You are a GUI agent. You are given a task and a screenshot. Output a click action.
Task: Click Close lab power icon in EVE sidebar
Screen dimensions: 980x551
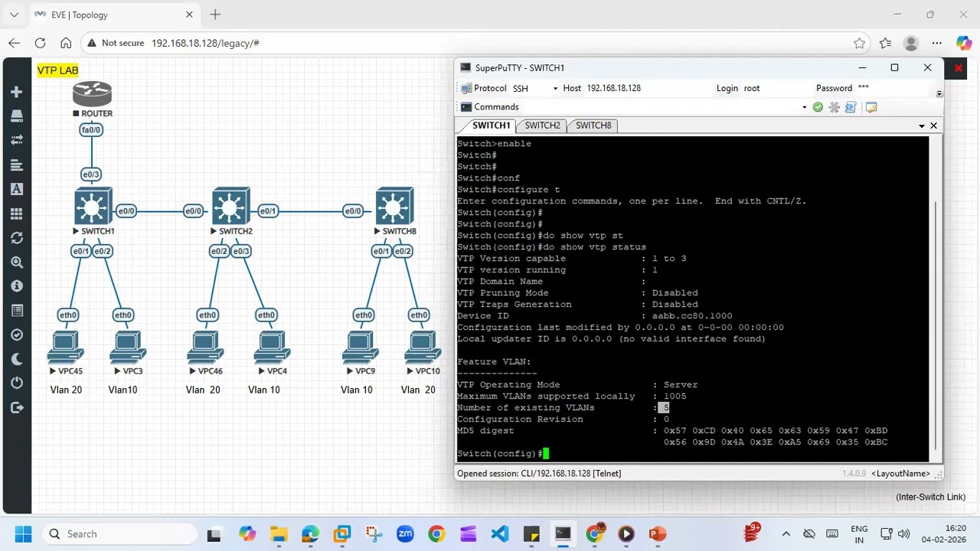coord(17,383)
